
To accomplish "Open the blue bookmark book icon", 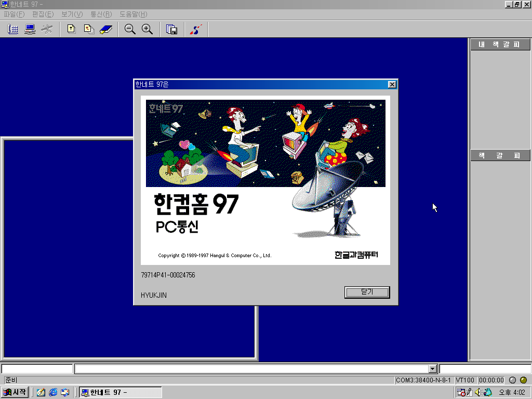I will [x=106, y=29].
